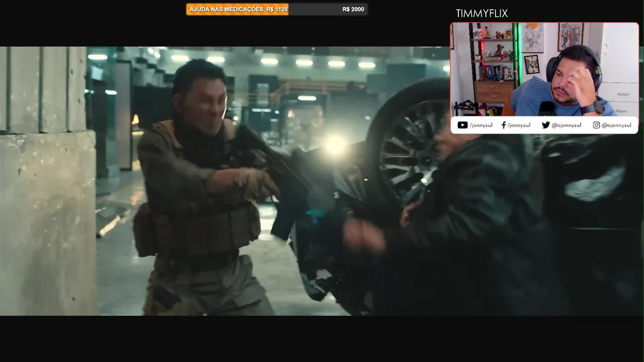The height and width of the screenshot is (362, 644).
Task: Click the YouTube icon in the social bar
Action: (x=462, y=125)
